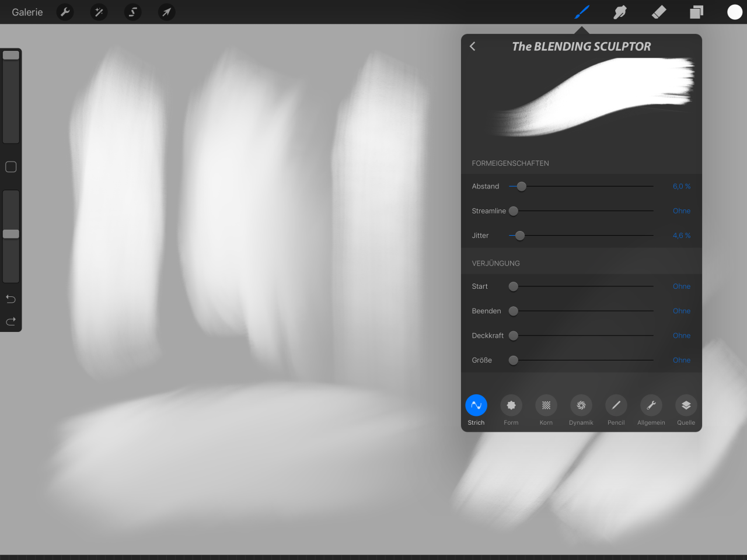Select the Smudge tool
The height and width of the screenshot is (560, 747).
point(620,12)
